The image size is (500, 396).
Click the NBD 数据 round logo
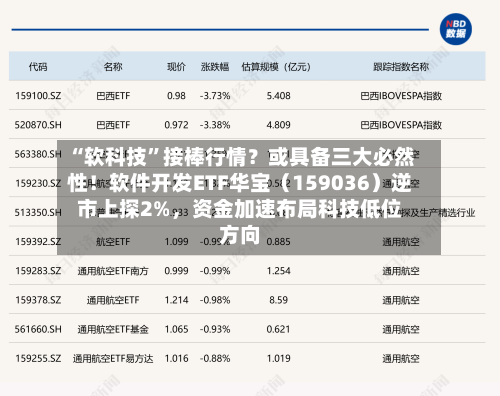(x=456, y=29)
